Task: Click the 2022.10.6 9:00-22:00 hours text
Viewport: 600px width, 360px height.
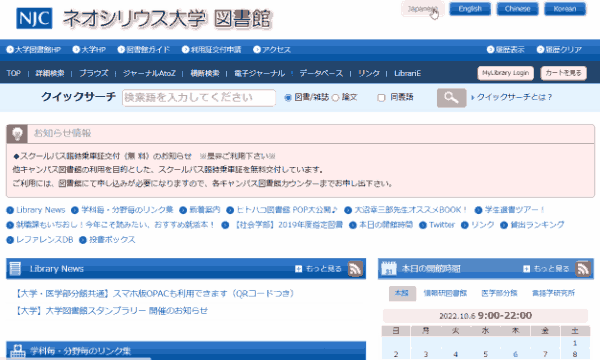Action: 486,316
